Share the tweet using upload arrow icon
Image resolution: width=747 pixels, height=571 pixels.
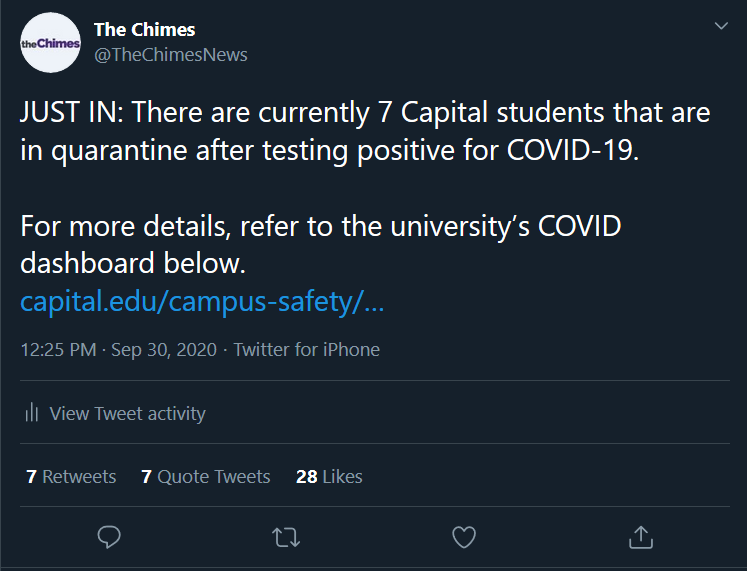tap(641, 537)
